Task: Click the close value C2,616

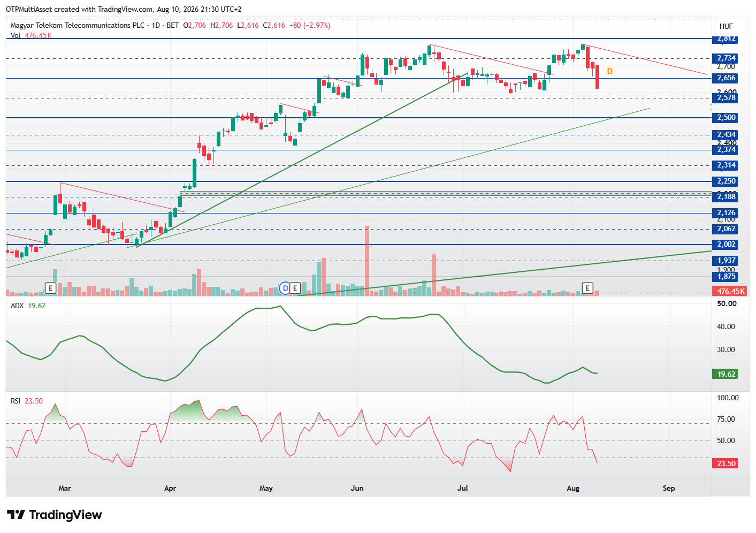Action: coord(274,25)
